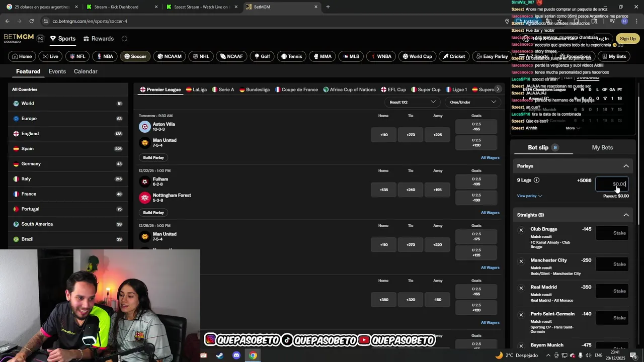Image resolution: width=644 pixels, height=362 pixels.
Task: Open MLB betting section
Action: point(351,56)
